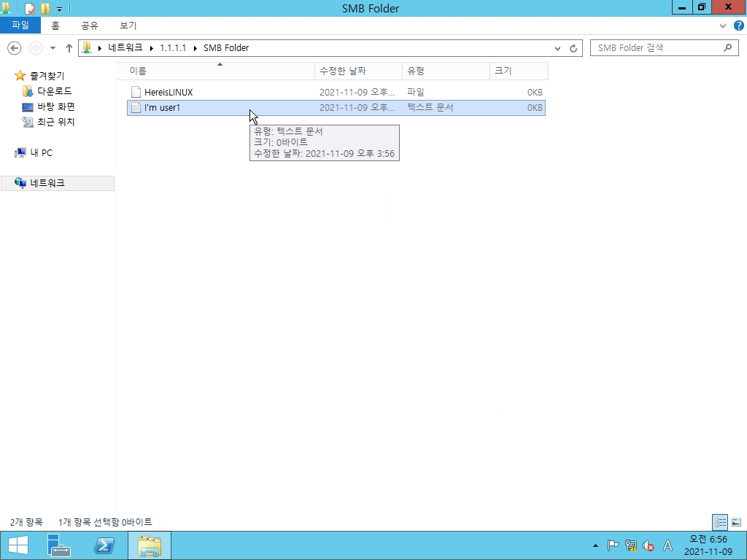Expand the arrow after 1.1.1.1 in the breadcrumb
747x560 pixels.
point(196,48)
